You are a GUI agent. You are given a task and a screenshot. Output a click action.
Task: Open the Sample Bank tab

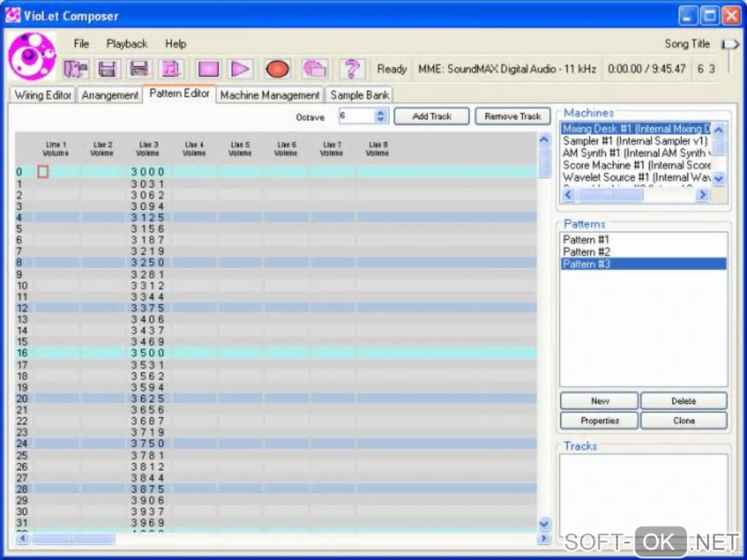coord(360,94)
